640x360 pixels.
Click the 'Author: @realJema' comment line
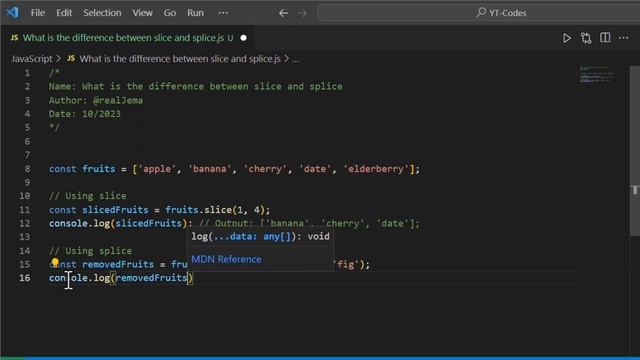[x=96, y=100]
